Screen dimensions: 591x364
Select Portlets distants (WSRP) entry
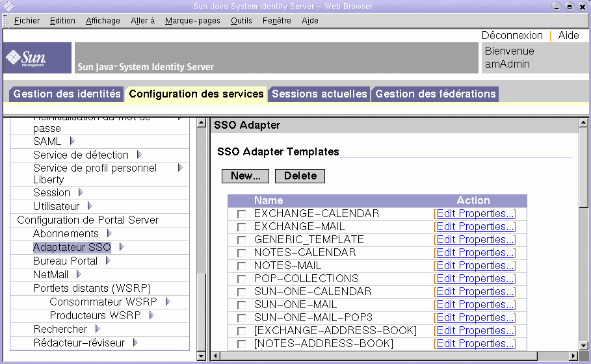(x=92, y=288)
